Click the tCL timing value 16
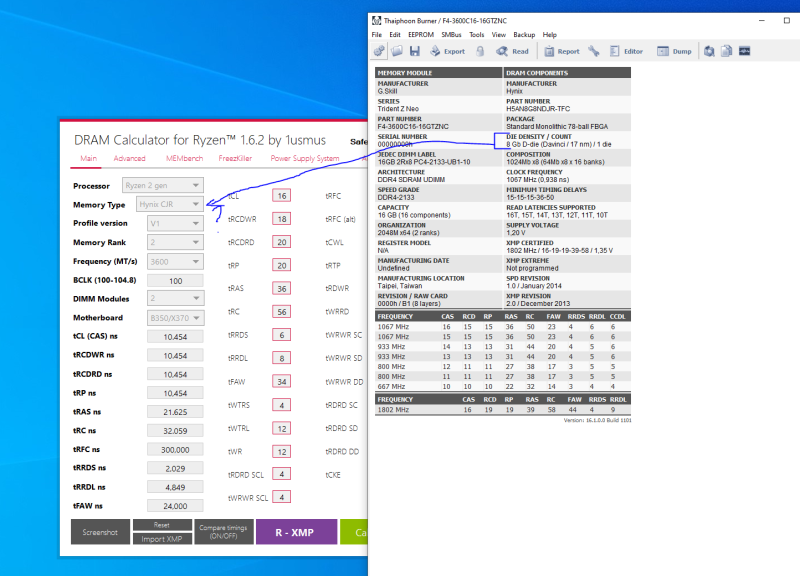 282,196
